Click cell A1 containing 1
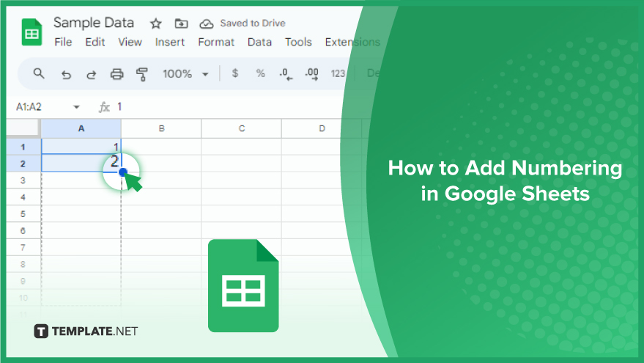Image resolution: width=644 pixels, height=363 pixels. tap(81, 147)
